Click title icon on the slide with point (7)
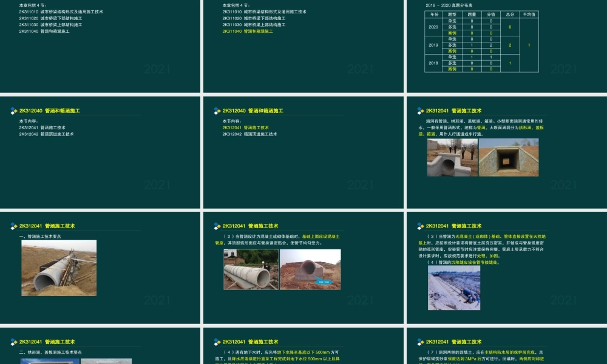 (x=421, y=342)
